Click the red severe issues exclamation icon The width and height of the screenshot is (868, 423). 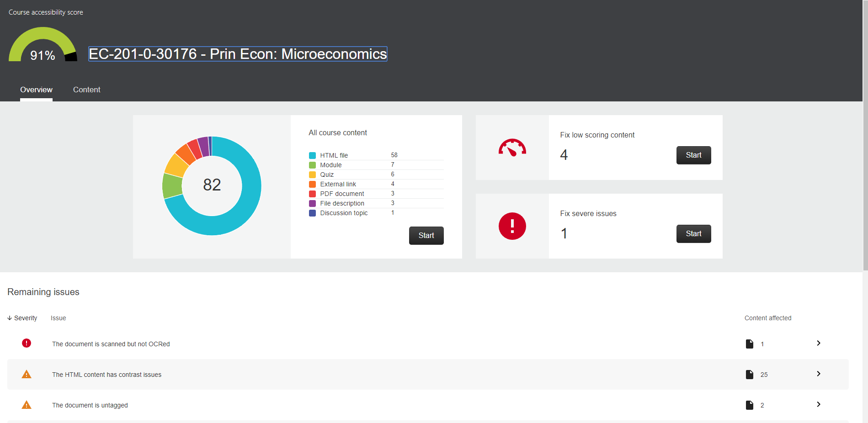pos(512,226)
